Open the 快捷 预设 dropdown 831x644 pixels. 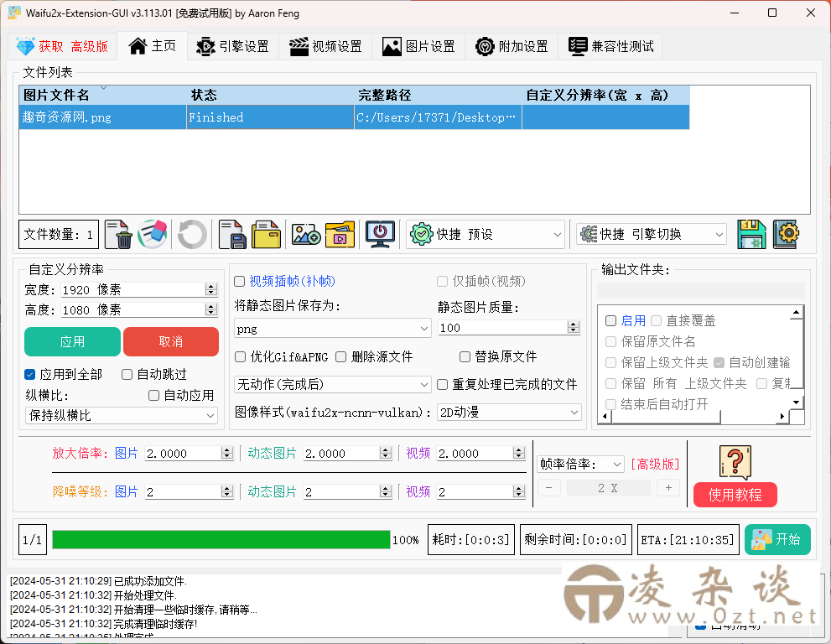point(485,234)
